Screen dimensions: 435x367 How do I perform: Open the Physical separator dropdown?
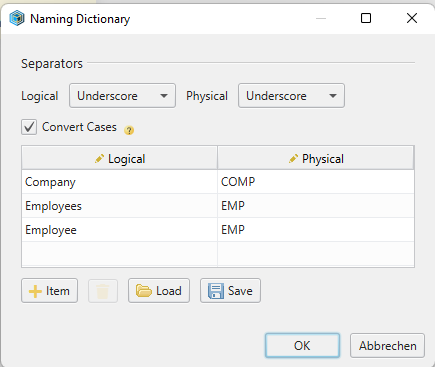[291, 96]
